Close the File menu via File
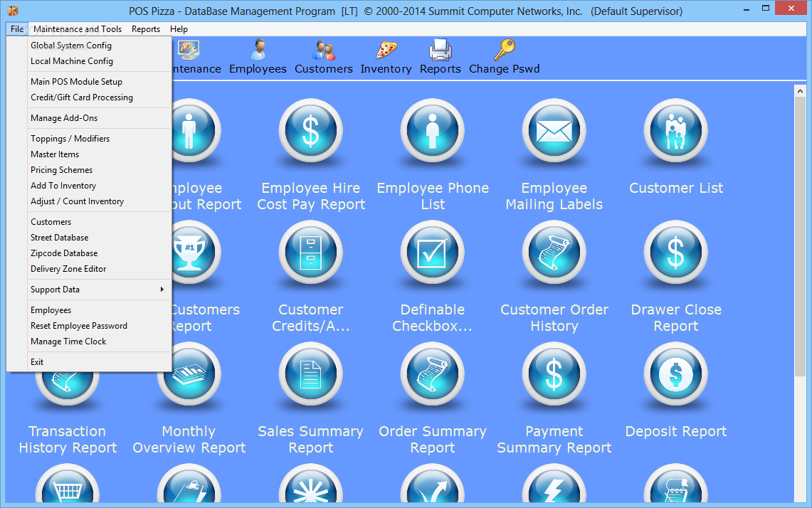The image size is (812, 508). click(17, 29)
